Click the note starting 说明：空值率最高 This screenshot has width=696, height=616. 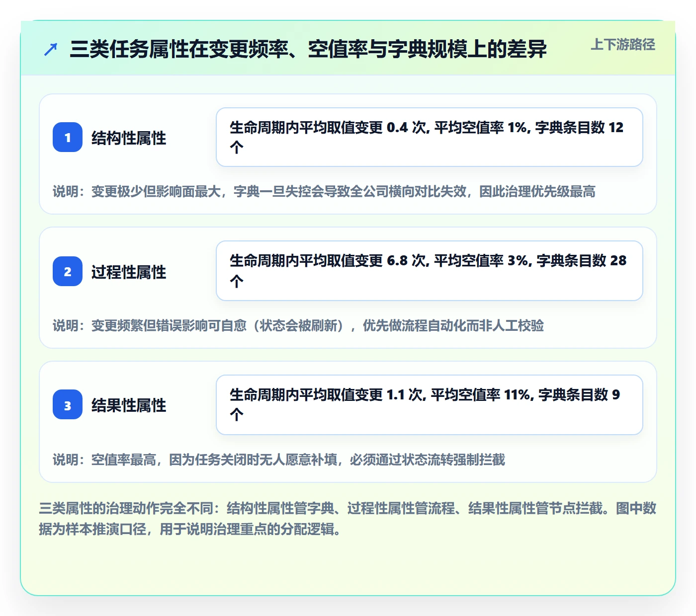(x=279, y=460)
